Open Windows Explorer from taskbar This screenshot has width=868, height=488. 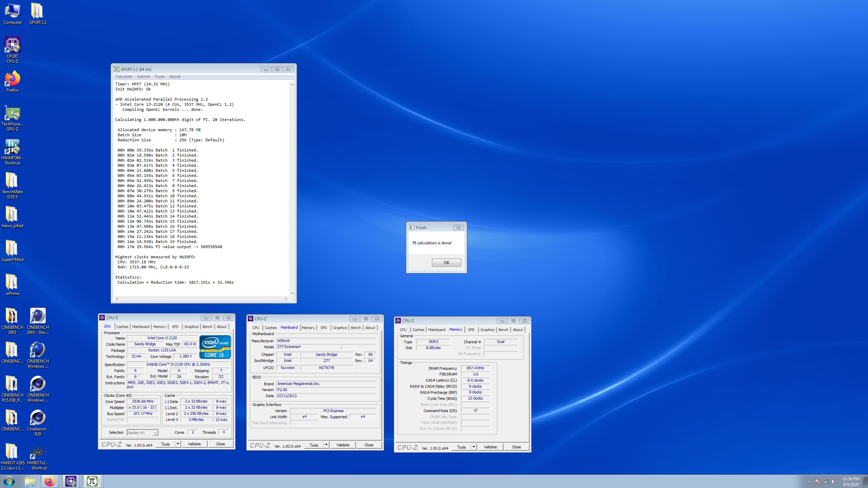[30, 481]
